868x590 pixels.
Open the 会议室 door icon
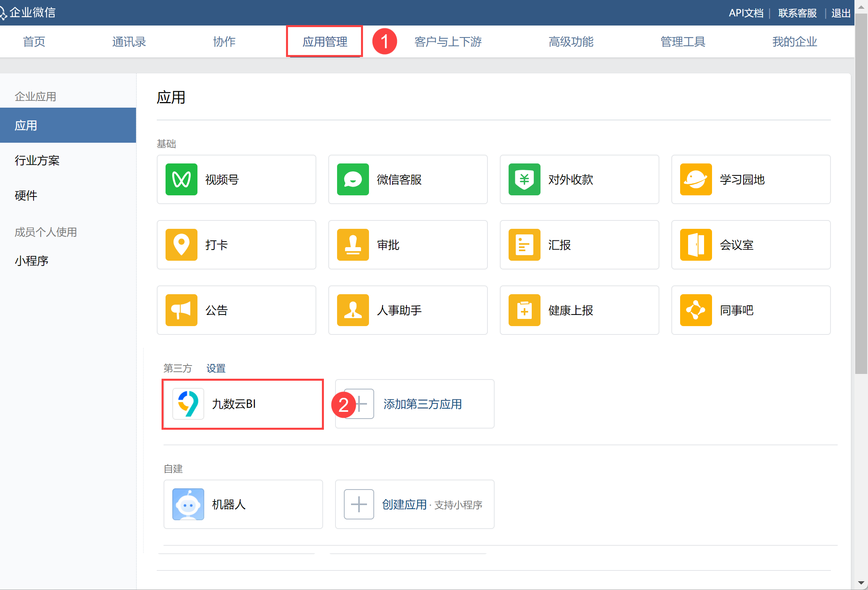(696, 245)
